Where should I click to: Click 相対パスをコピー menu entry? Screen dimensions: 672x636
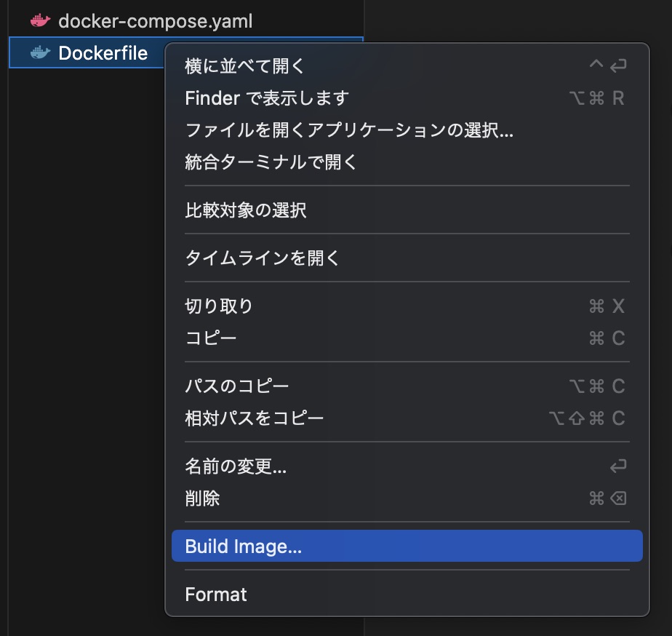point(255,418)
